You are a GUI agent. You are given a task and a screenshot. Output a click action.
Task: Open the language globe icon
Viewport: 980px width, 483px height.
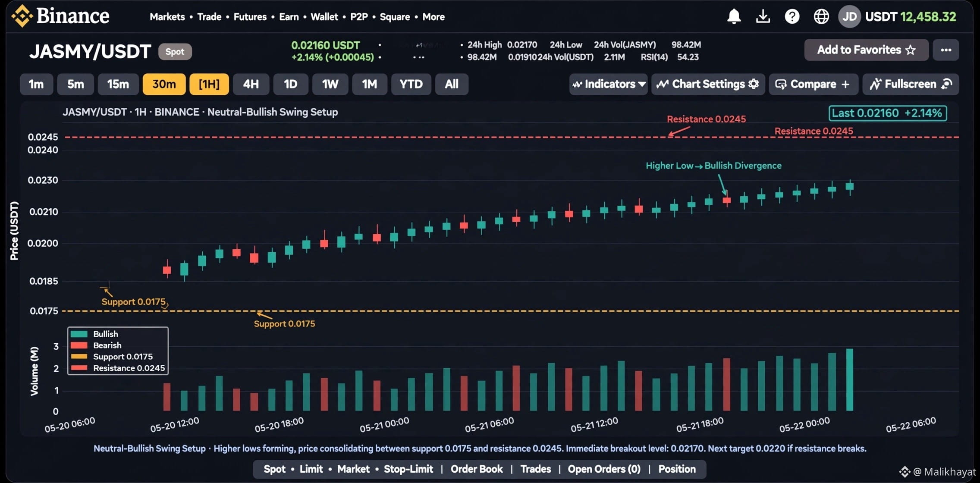[821, 16]
